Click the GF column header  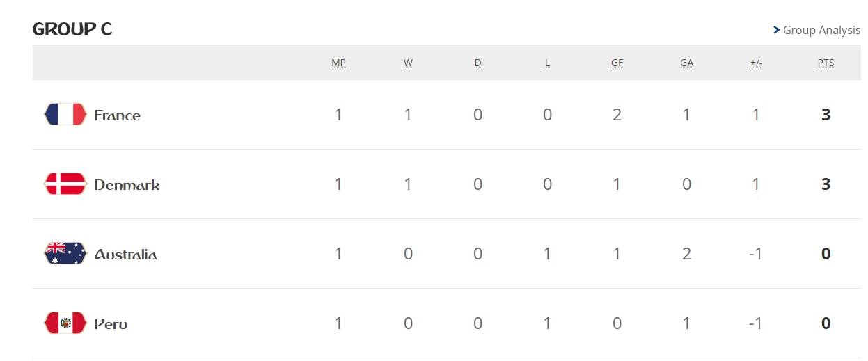tap(617, 63)
